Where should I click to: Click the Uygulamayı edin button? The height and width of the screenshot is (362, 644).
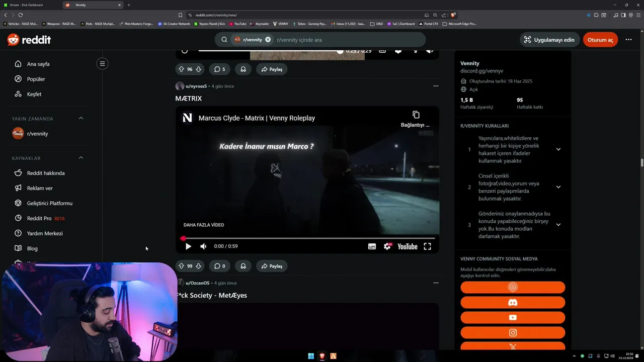549,40
